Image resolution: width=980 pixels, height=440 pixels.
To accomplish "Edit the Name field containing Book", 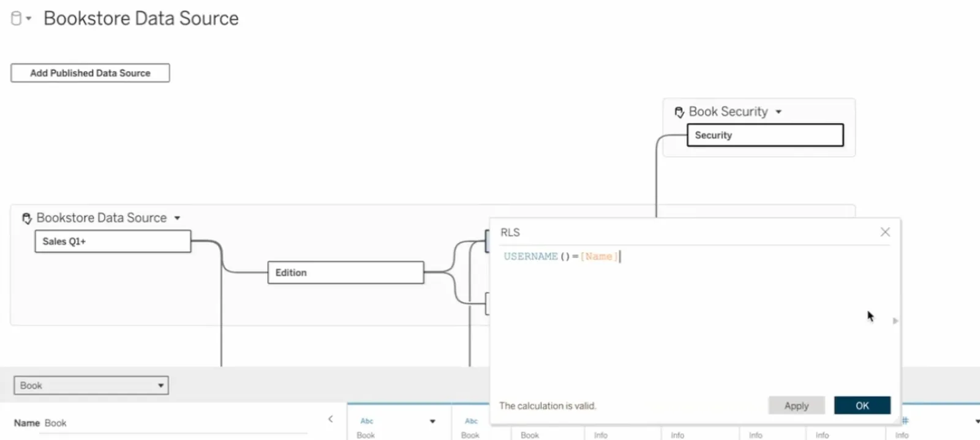I will (175, 423).
